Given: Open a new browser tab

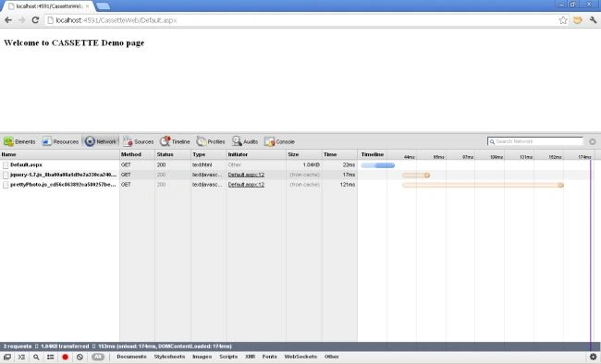Looking at the screenshot, I should pos(103,6).
